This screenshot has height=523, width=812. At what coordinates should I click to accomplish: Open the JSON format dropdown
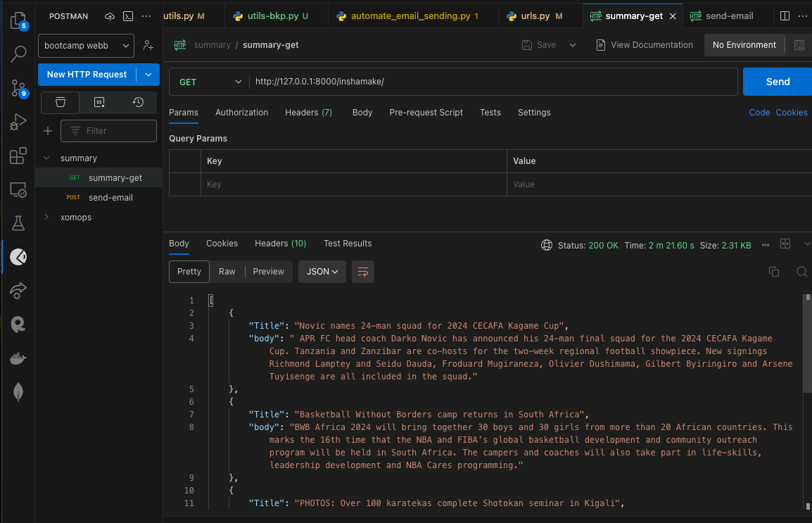point(322,272)
